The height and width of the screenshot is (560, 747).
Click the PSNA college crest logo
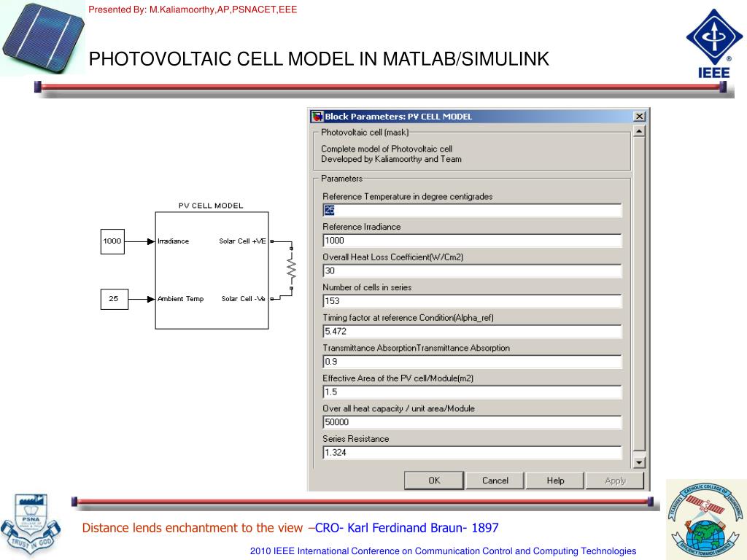pyautogui.click(x=31, y=524)
